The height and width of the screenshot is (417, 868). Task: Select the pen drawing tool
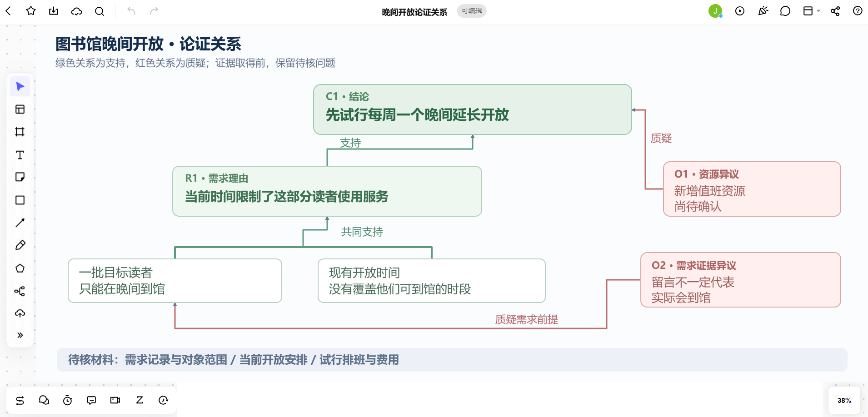pos(20,245)
